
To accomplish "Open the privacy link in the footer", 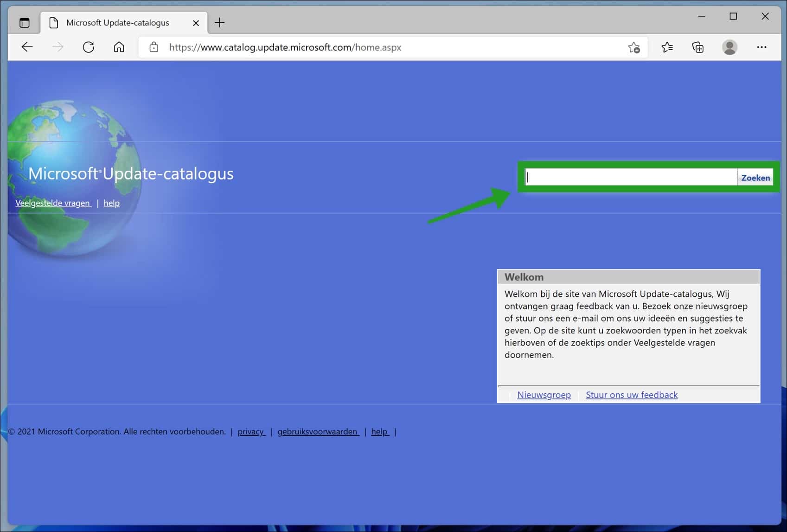I will (x=250, y=431).
